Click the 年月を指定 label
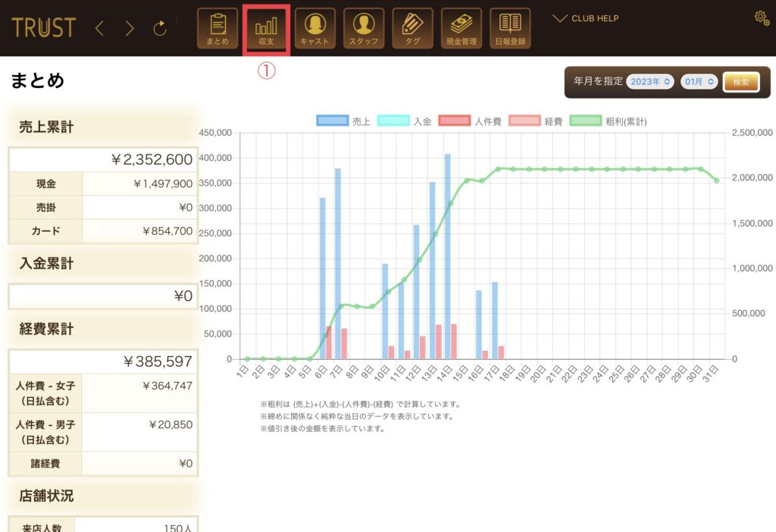Screen dimensions: 776x532 pyautogui.click(x=598, y=81)
